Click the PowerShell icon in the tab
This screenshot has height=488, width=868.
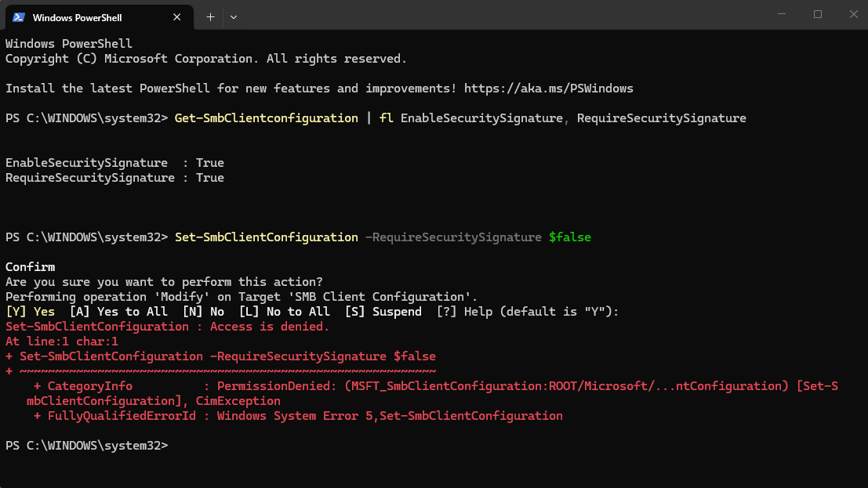[18, 17]
